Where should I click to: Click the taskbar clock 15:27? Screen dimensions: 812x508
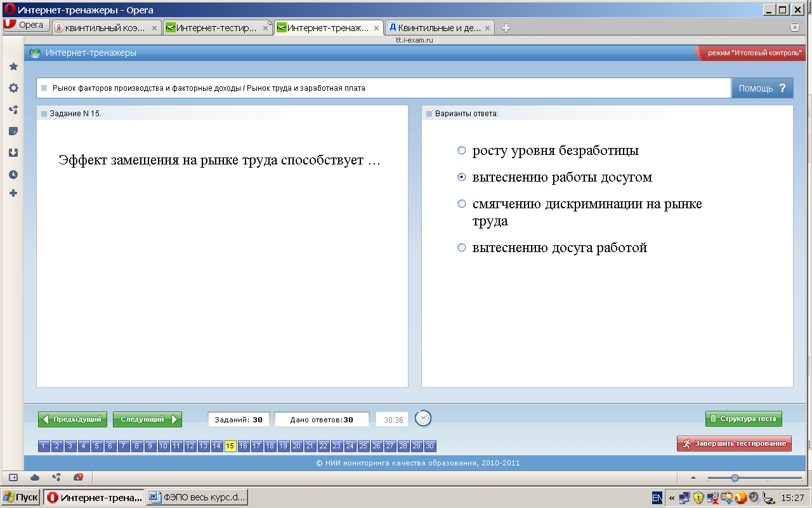pos(793,498)
